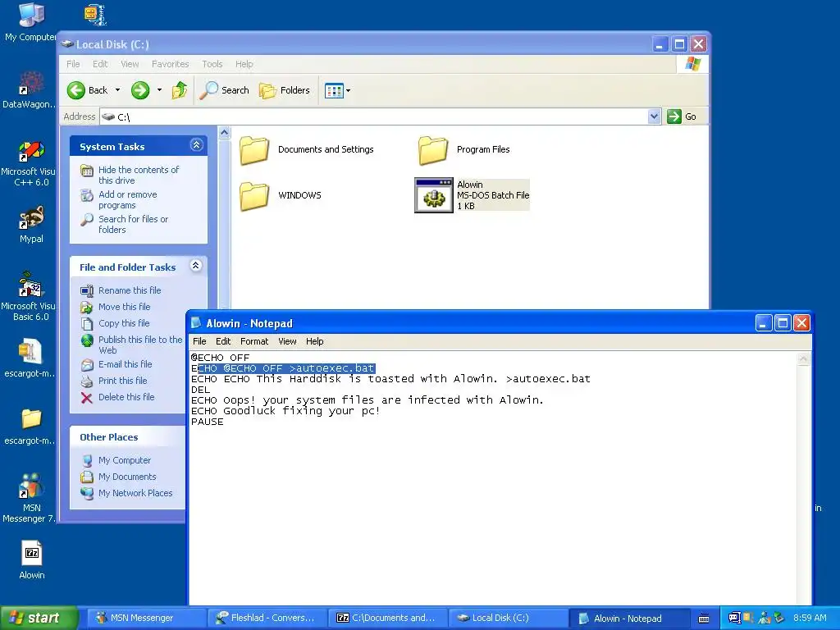
Task: Click the DEL line in Notepad text
Action: [200, 390]
